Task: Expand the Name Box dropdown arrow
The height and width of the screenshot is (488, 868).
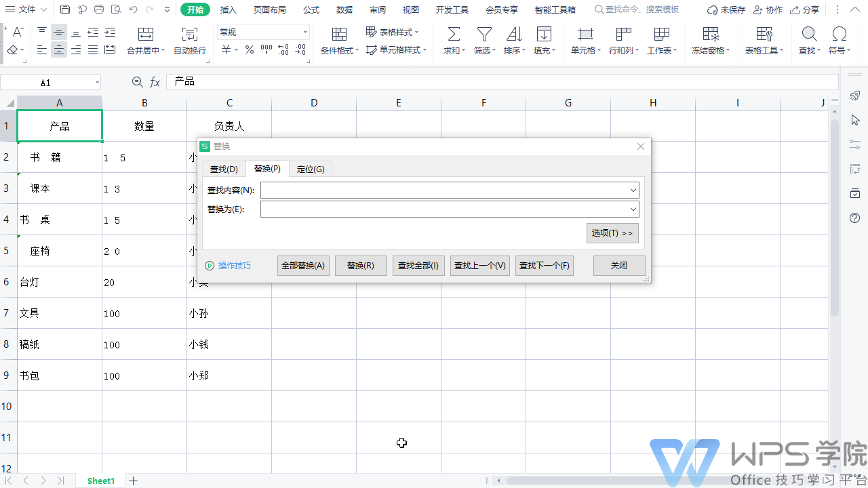Action: coord(97,83)
